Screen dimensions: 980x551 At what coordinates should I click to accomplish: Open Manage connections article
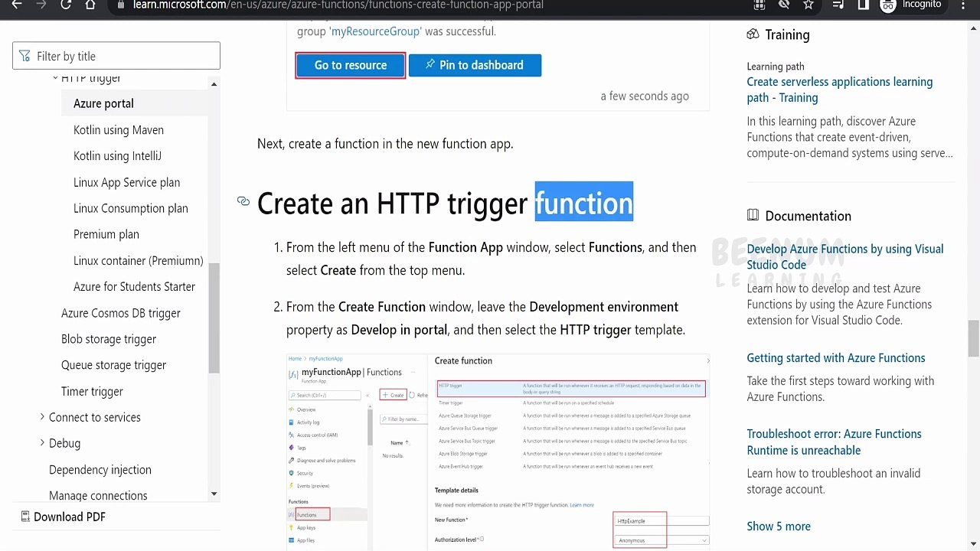tap(98, 496)
